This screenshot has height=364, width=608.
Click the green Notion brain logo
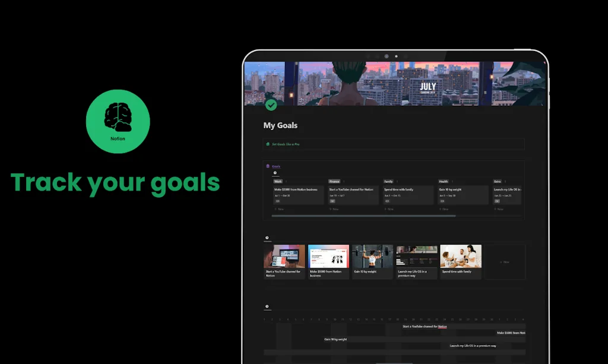click(x=118, y=121)
